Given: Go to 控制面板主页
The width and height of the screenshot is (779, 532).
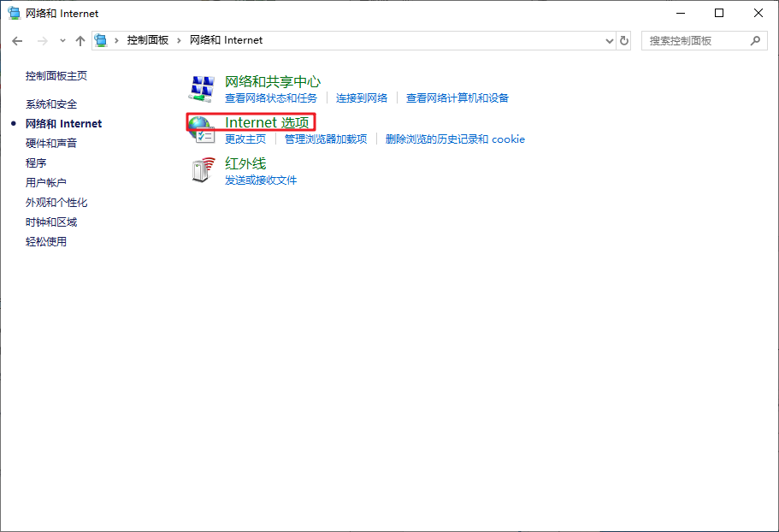Looking at the screenshot, I should pos(56,76).
